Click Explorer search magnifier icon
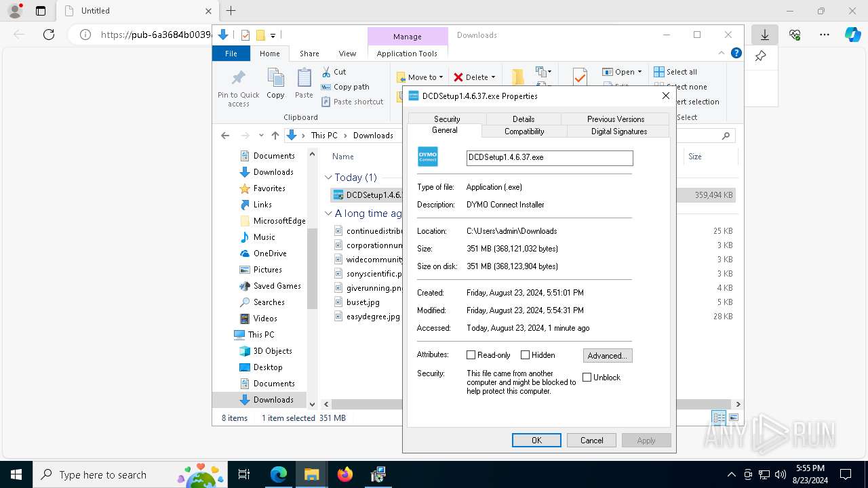Image resolution: width=868 pixels, height=488 pixels. [x=726, y=136]
